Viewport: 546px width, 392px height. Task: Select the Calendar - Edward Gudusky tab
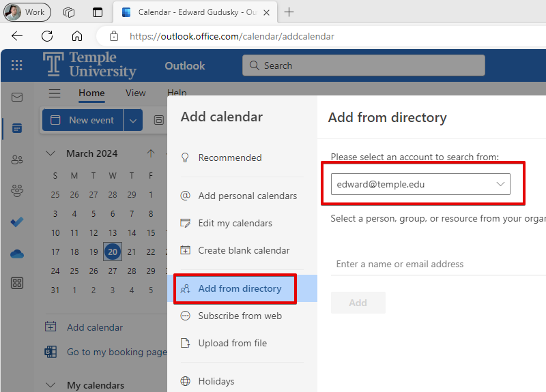(195, 12)
